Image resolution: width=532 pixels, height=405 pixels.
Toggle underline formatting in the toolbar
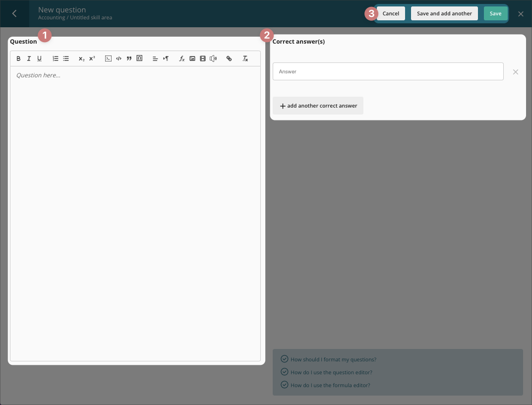(x=40, y=58)
